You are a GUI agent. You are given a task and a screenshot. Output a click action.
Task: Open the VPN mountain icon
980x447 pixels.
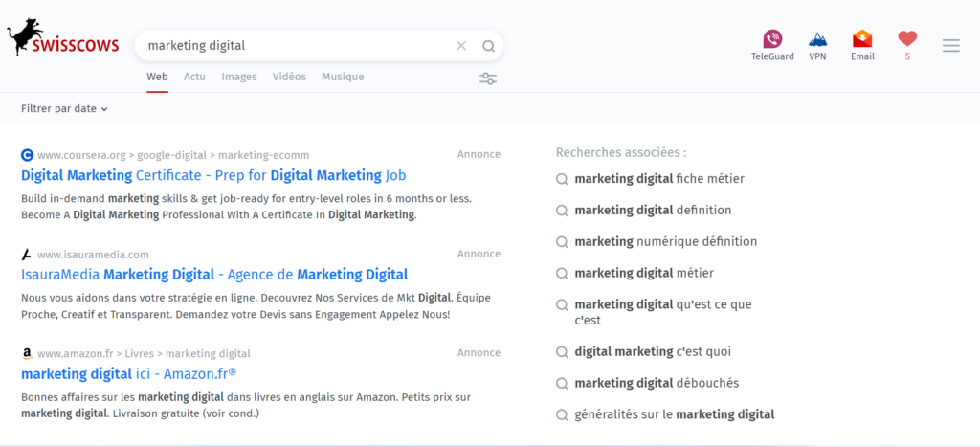817,39
